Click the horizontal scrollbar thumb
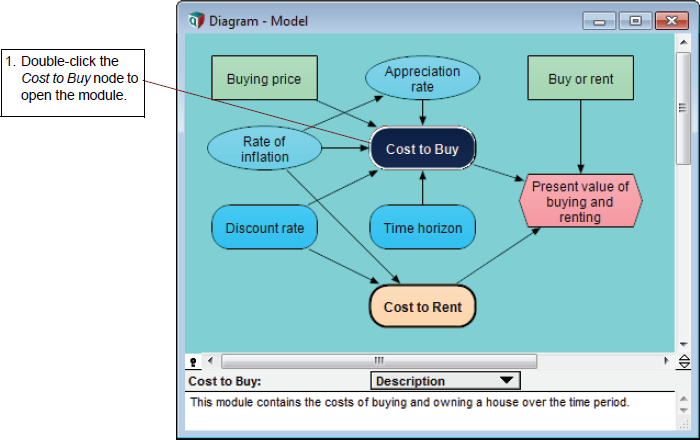This screenshot has width=700, height=440. coord(379,361)
